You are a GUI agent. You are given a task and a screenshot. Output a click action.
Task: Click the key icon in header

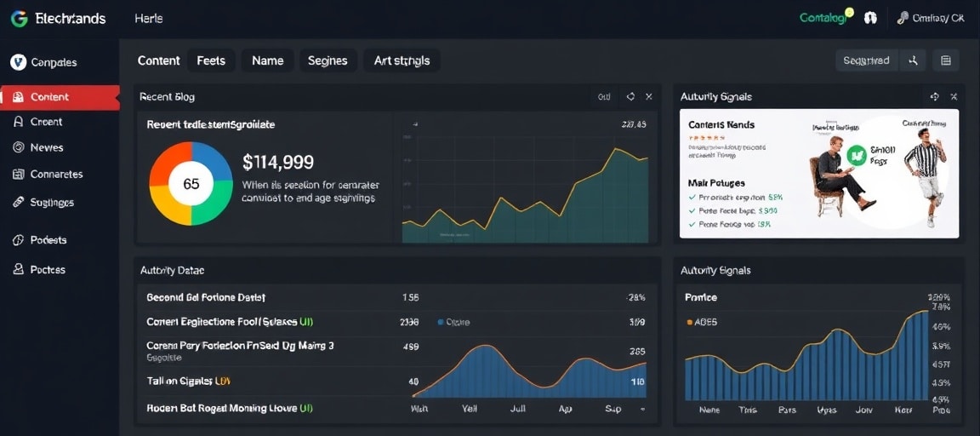(903, 19)
